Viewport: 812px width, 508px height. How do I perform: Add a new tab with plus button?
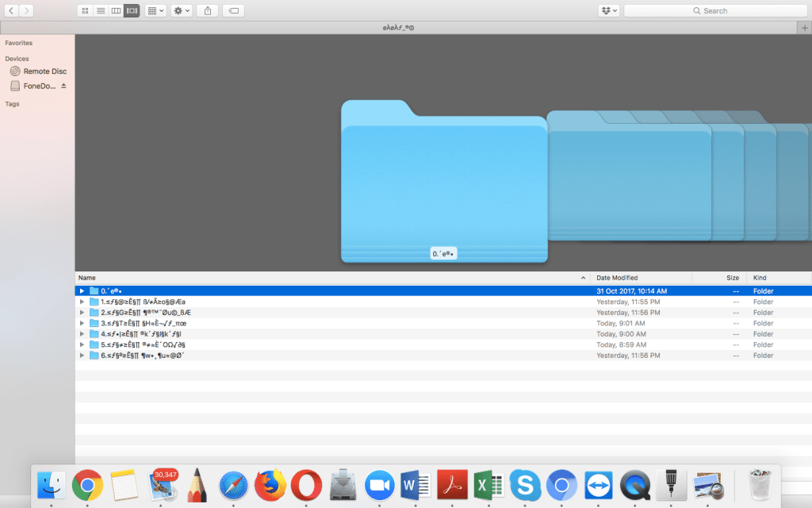803,28
